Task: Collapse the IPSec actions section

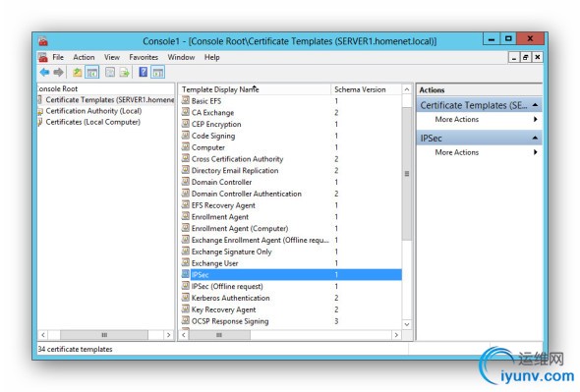Action: (535, 138)
